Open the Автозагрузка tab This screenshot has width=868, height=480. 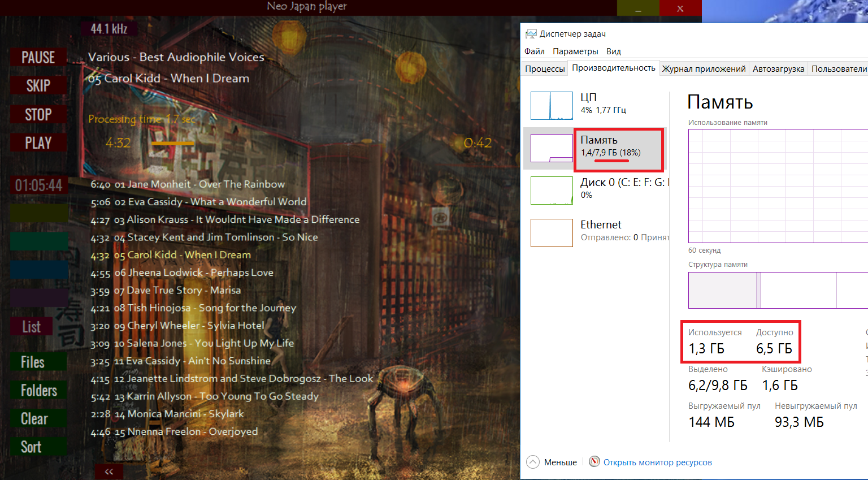pyautogui.click(x=779, y=68)
